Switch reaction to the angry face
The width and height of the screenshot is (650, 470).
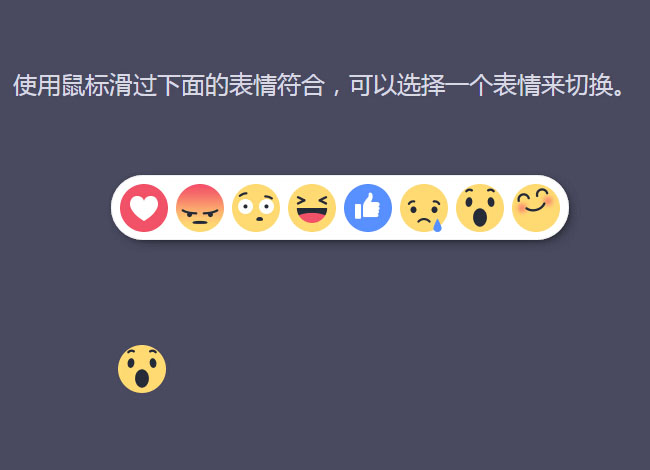point(200,208)
